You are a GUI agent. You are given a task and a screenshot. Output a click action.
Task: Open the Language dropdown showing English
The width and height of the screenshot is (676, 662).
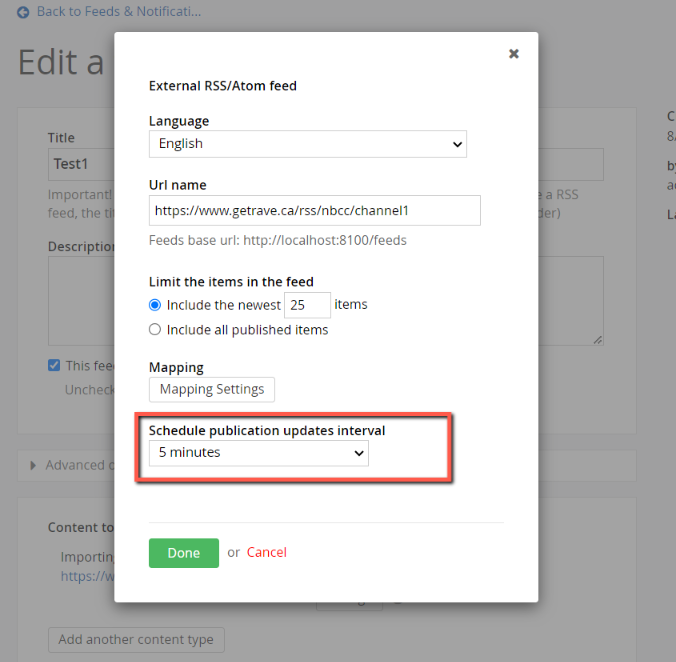[x=308, y=144]
